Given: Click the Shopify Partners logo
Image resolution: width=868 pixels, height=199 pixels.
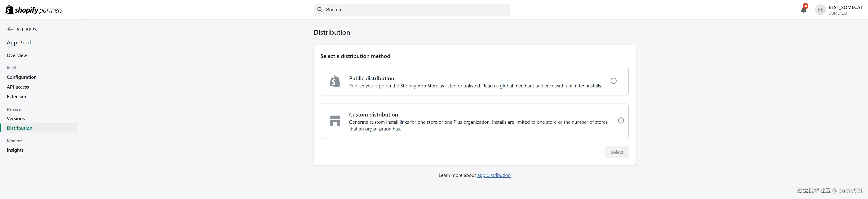Looking at the screenshot, I should tap(34, 10).
